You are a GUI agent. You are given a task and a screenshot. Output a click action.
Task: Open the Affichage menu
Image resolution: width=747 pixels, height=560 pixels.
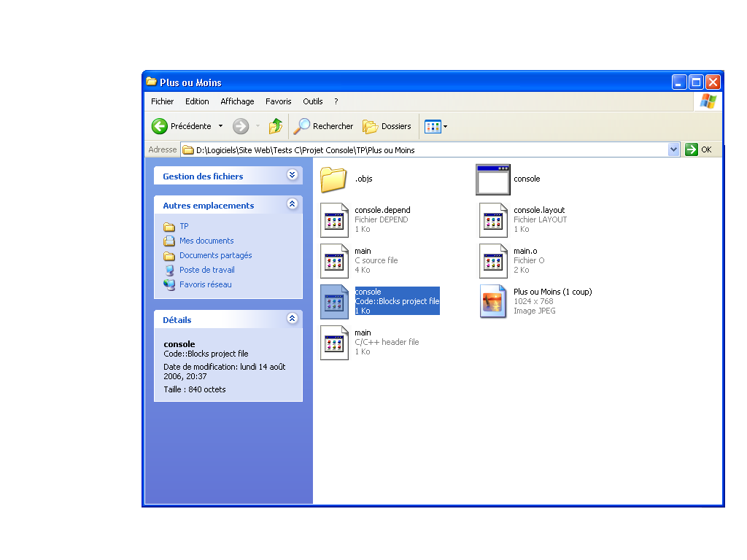click(237, 101)
